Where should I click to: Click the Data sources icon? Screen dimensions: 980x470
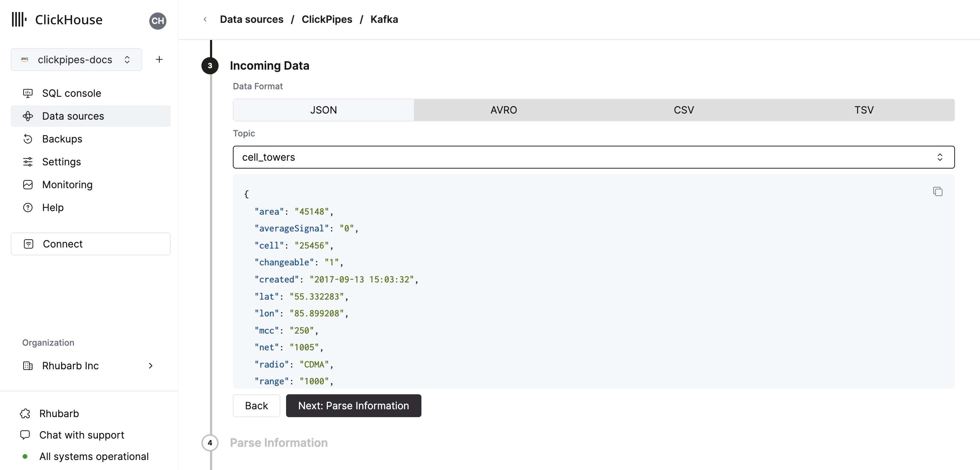28,116
